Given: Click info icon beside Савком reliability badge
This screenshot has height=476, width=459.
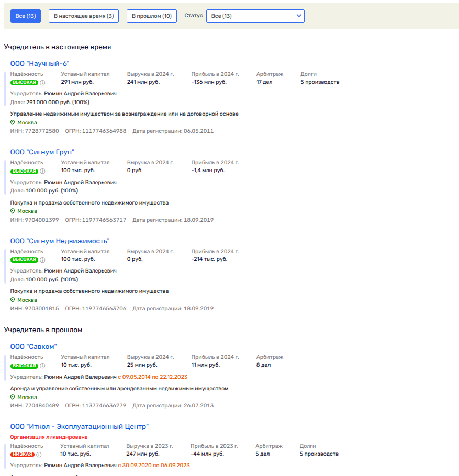Looking at the screenshot, I should [x=43, y=366].
